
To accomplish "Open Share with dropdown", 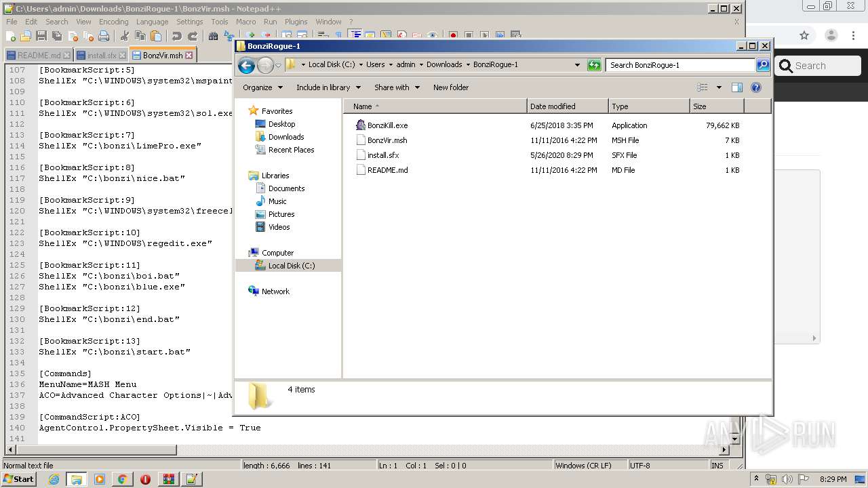I will (397, 87).
